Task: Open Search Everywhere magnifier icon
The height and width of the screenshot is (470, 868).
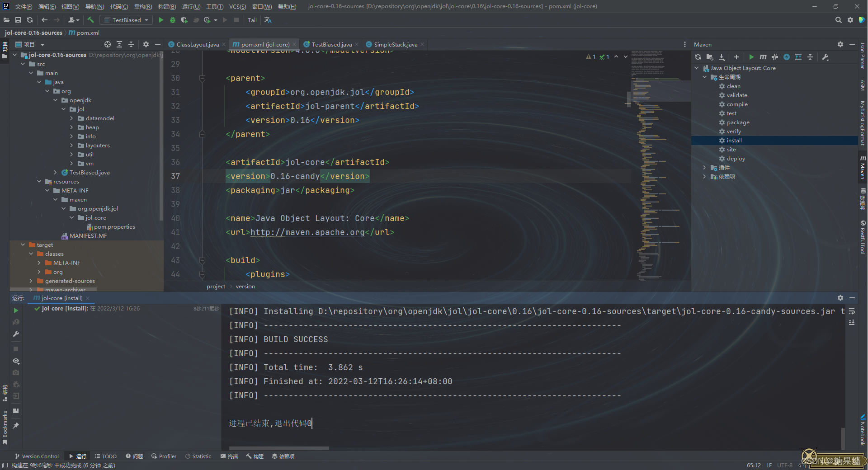Action: 839,20
